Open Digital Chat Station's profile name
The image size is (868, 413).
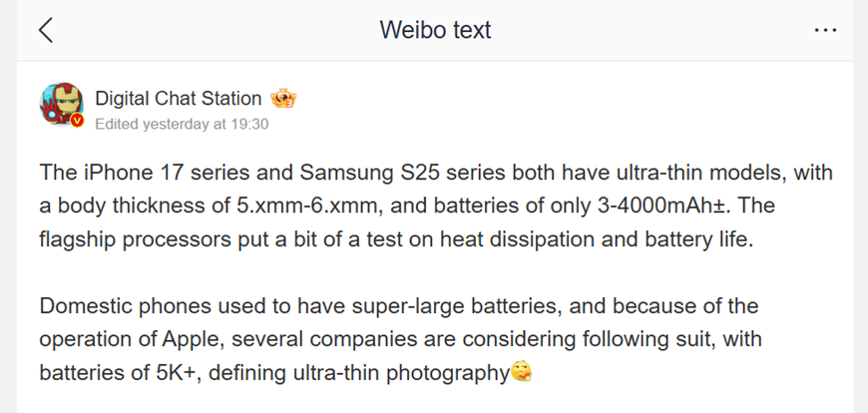(x=178, y=98)
